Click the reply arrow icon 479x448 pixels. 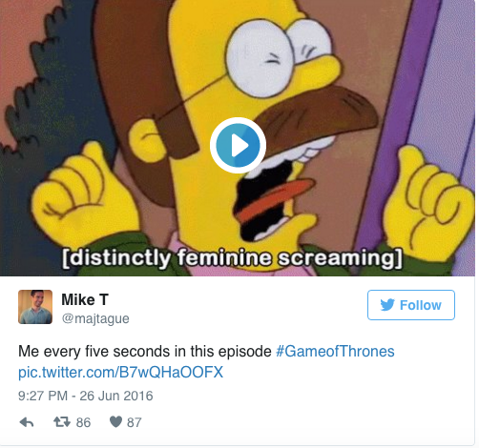(x=27, y=422)
